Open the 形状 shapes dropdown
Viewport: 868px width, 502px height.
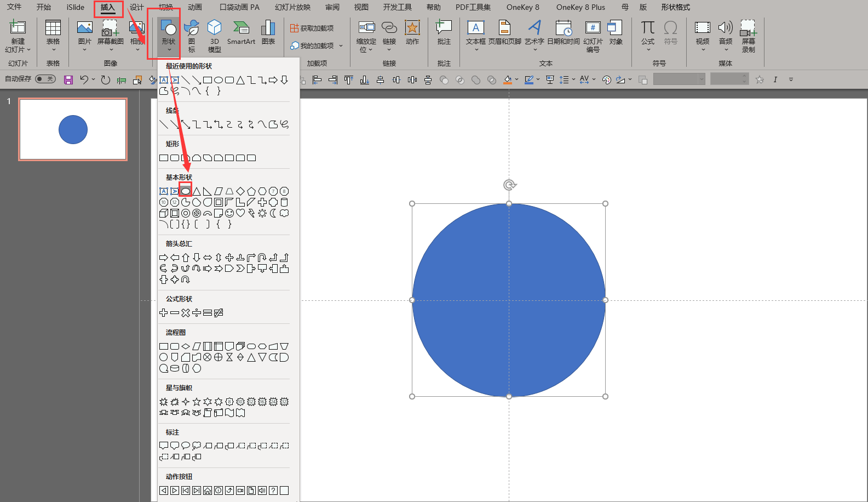tap(169, 36)
